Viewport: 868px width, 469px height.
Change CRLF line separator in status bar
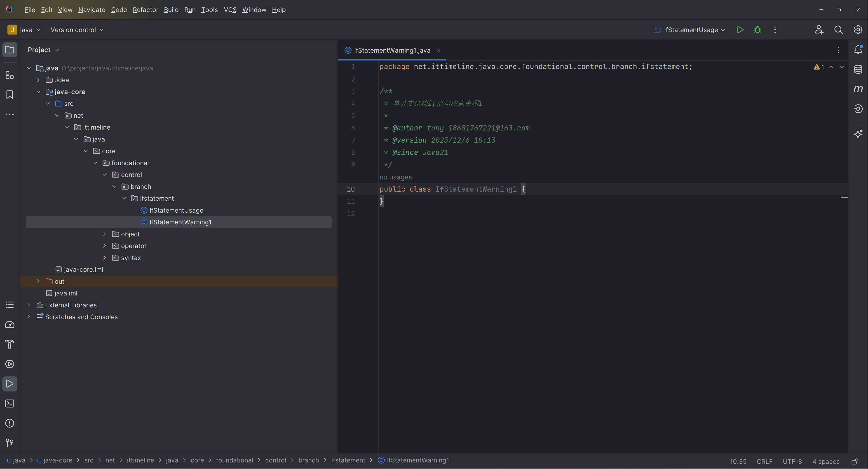click(765, 462)
